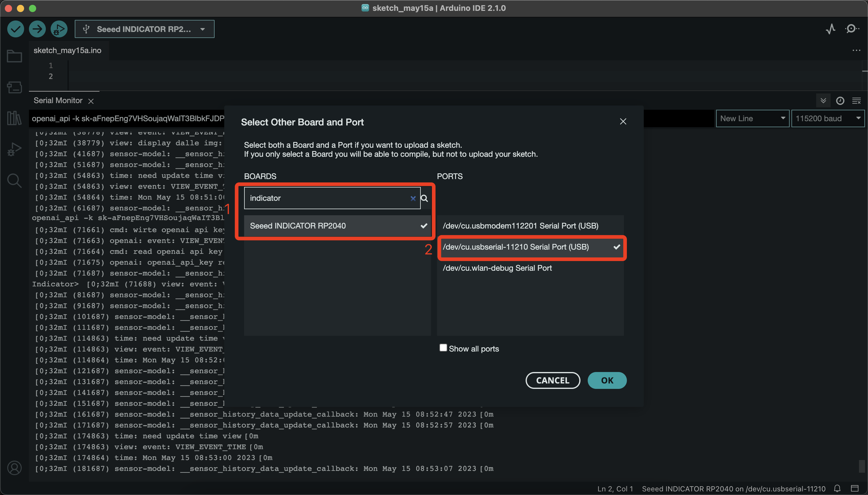
Task: Click the log line at 181687
Action: click(x=264, y=468)
